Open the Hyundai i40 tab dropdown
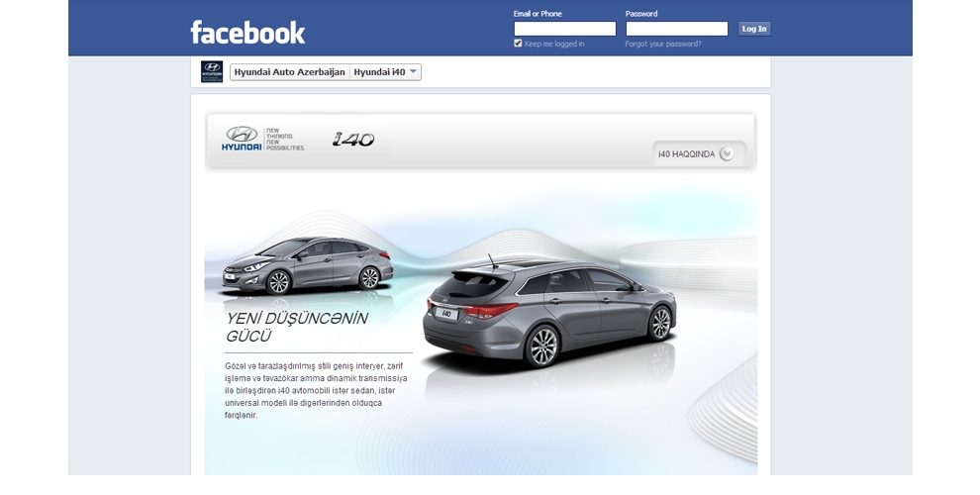Image resolution: width=980 pixels, height=495 pixels. click(x=386, y=72)
